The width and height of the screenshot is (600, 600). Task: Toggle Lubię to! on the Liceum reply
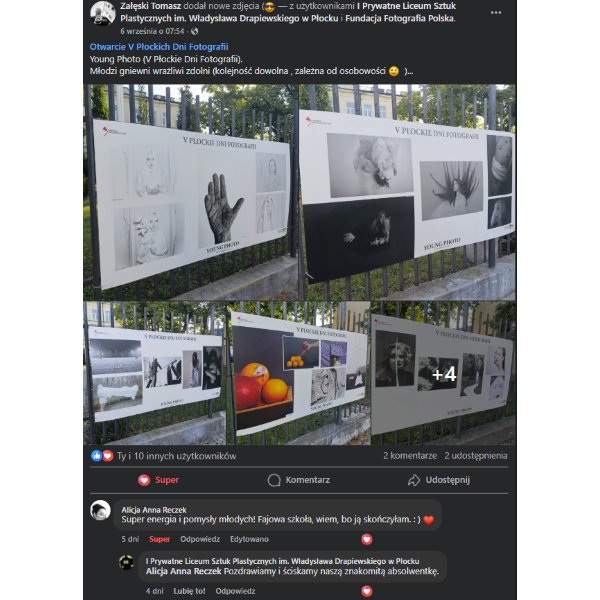[189, 591]
